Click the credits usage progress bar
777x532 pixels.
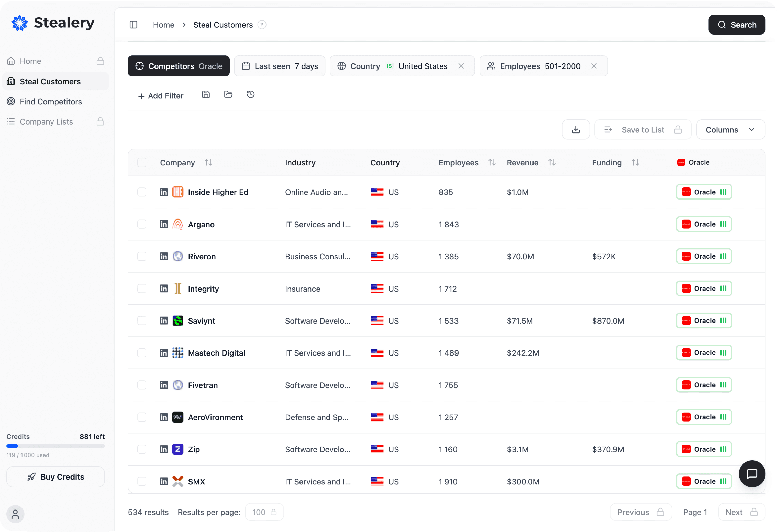(55, 445)
